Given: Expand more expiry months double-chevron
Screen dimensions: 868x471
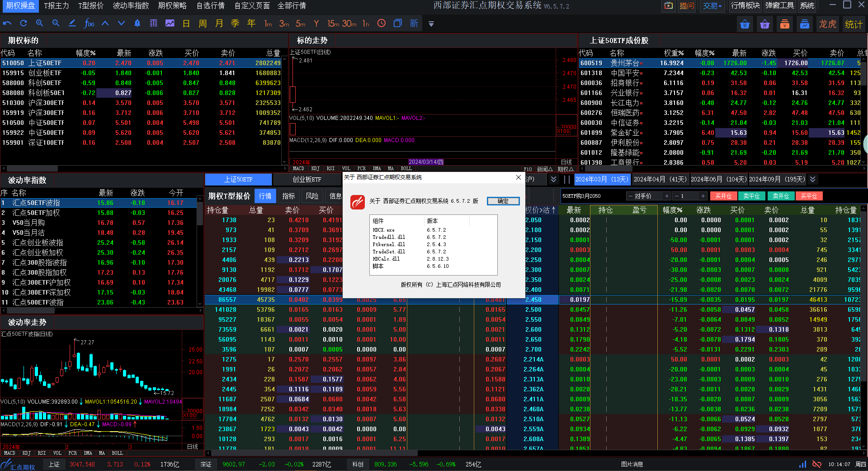Looking at the screenshot, I should pyautogui.click(x=812, y=179).
